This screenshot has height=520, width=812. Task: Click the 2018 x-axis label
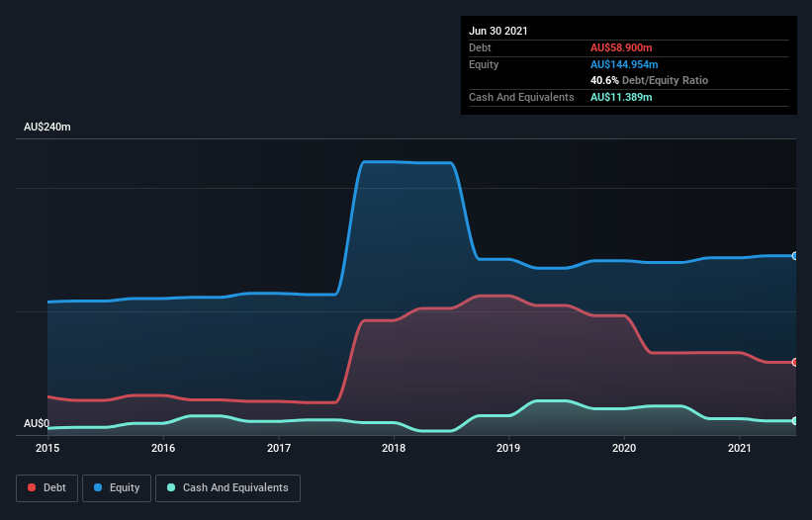[x=394, y=448]
